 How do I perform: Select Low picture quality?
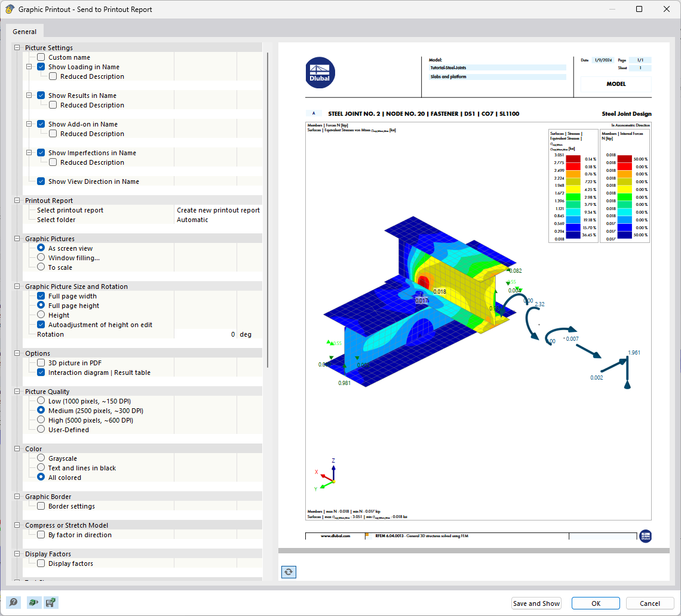tap(41, 401)
